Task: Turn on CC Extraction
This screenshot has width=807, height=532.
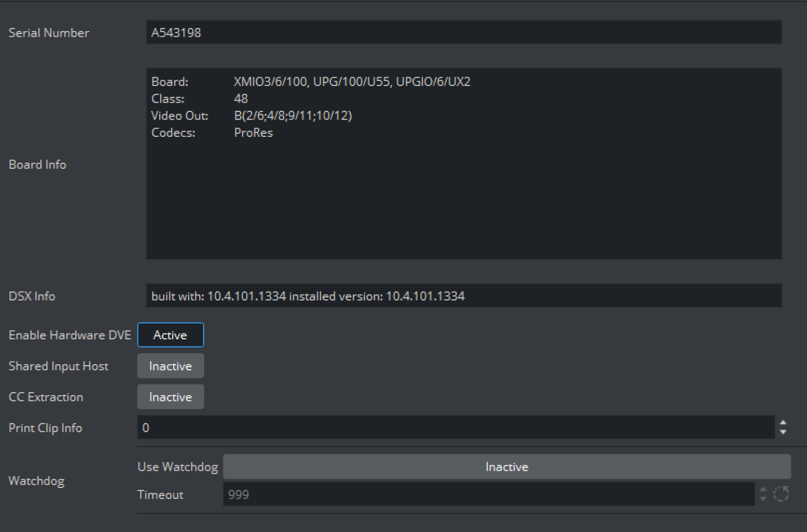Action: [x=171, y=397]
